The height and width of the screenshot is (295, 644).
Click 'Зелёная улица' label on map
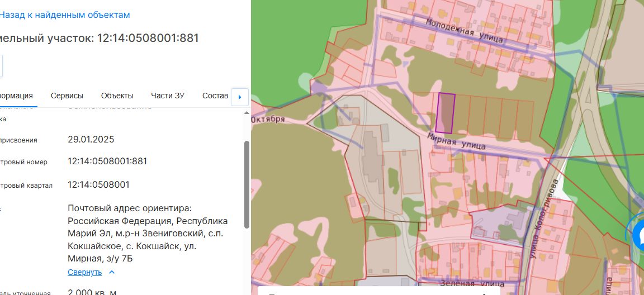point(472,283)
